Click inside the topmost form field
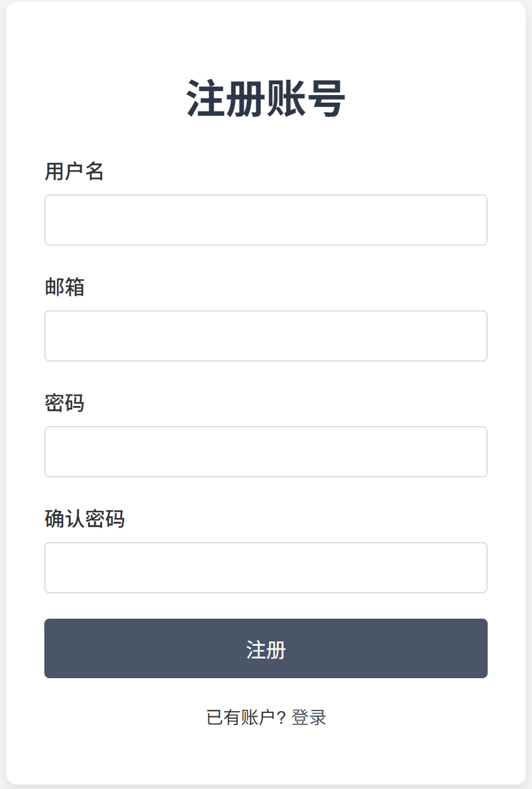 [x=265, y=220]
